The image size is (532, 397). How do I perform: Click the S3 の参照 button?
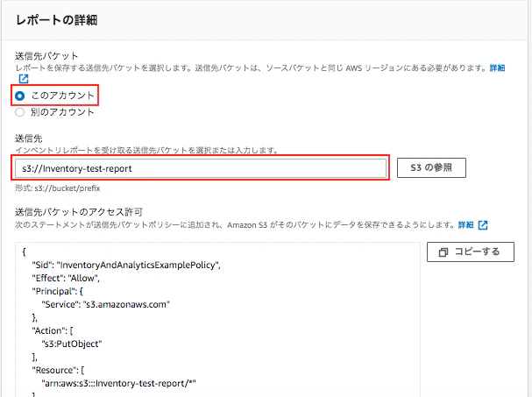tap(431, 167)
